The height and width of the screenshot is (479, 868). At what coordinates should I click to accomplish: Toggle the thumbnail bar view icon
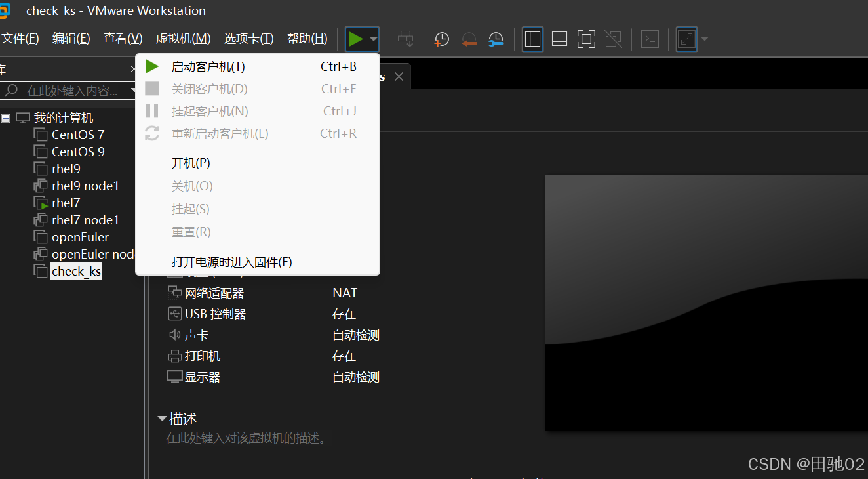pos(559,39)
